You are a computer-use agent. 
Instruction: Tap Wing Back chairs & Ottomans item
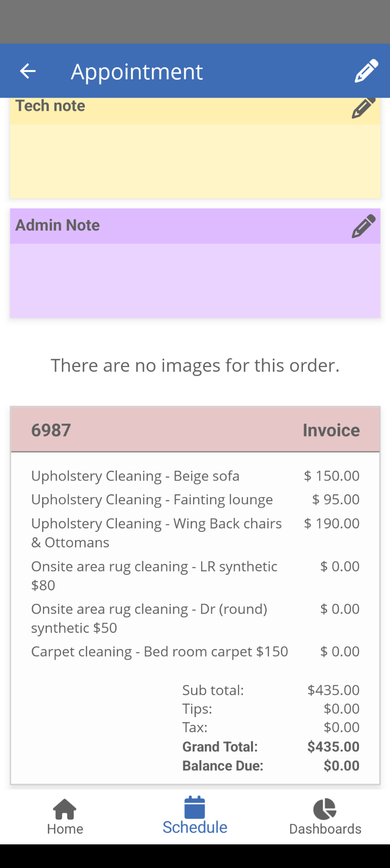click(156, 533)
